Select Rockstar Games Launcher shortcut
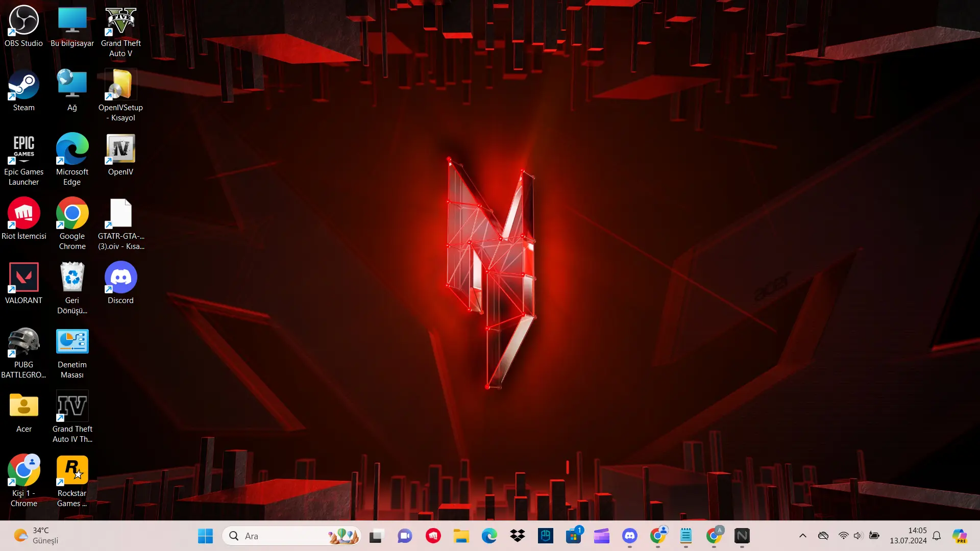Viewport: 980px width, 551px height. pyautogui.click(x=72, y=482)
